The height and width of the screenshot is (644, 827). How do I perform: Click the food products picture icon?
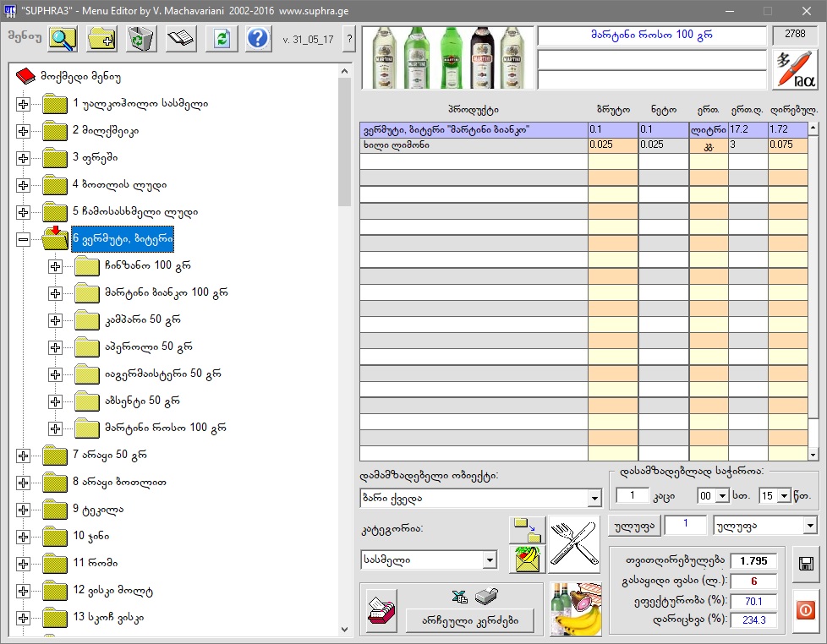tap(575, 609)
